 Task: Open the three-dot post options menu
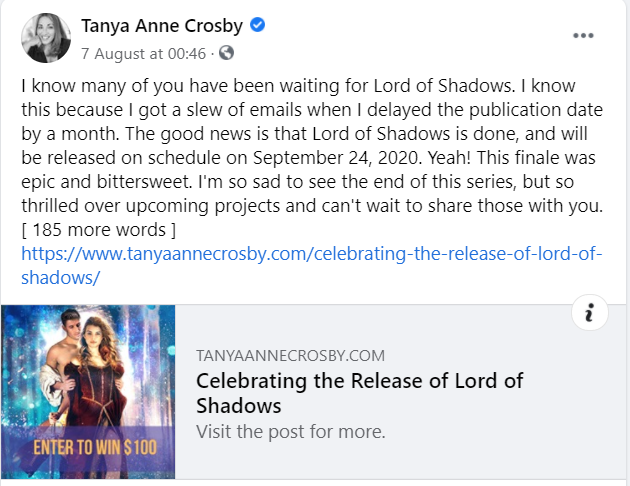(x=583, y=36)
